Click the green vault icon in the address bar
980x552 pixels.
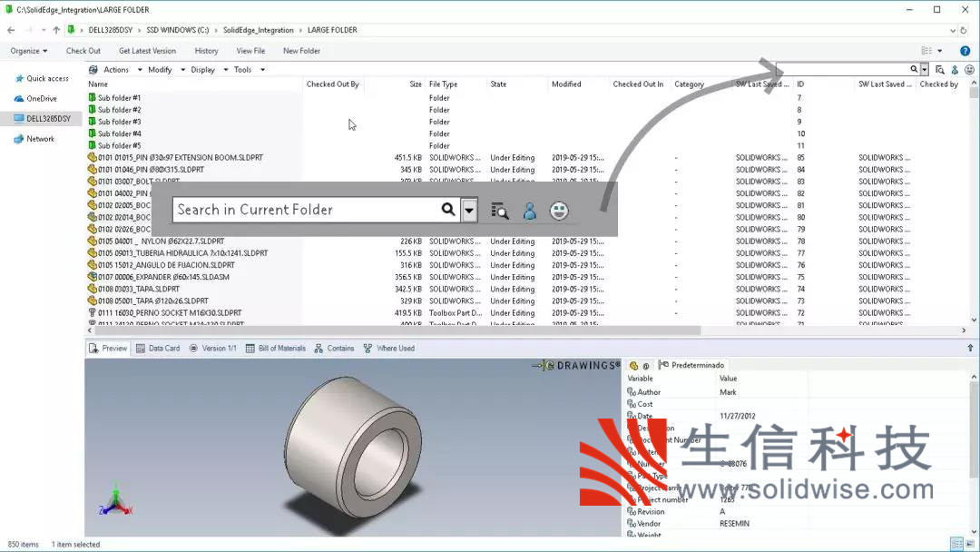pos(72,29)
